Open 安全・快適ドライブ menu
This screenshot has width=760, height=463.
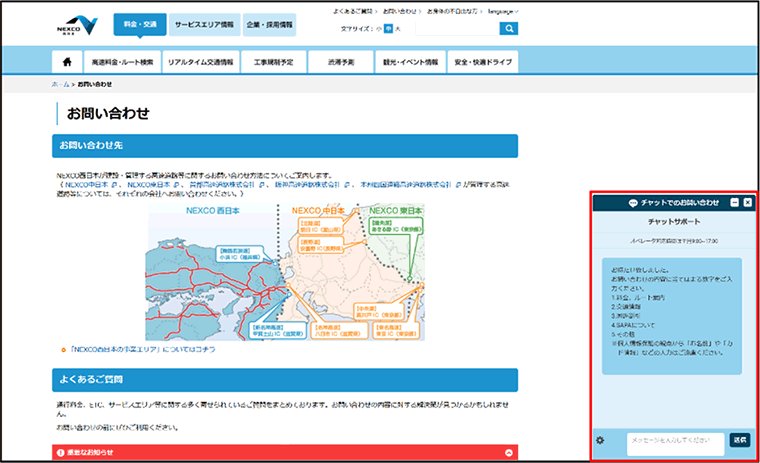pyautogui.click(x=483, y=62)
